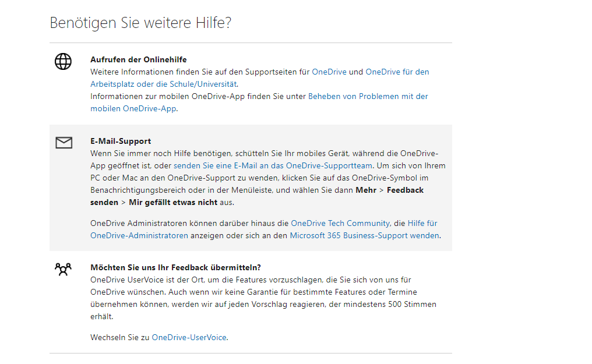The image size is (592, 364).
Task: Click the bold 'Mir gefällt etwas nicht' text
Action: (173, 202)
